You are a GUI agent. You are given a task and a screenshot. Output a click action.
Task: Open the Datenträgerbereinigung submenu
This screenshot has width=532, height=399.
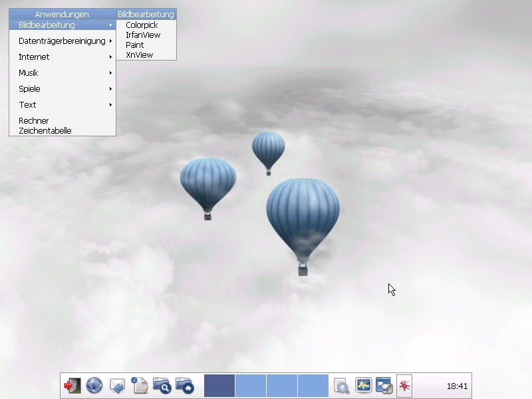pos(63,41)
